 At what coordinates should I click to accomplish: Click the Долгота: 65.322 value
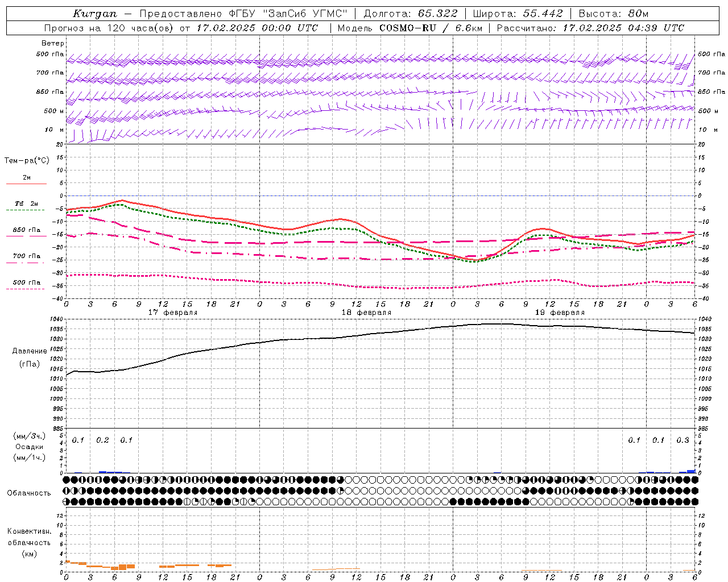[x=410, y=14]
